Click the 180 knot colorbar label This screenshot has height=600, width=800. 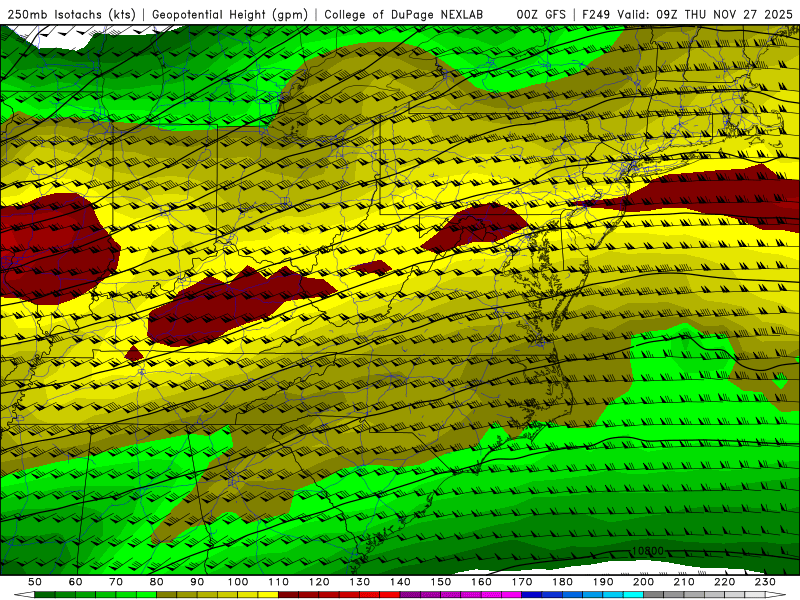[563, 582]
